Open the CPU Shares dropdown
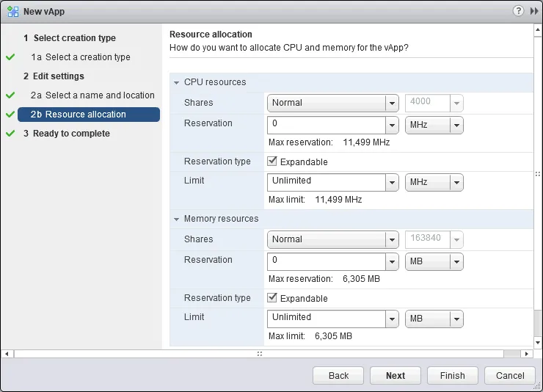The image size is (543, 392). click(391, 104)
